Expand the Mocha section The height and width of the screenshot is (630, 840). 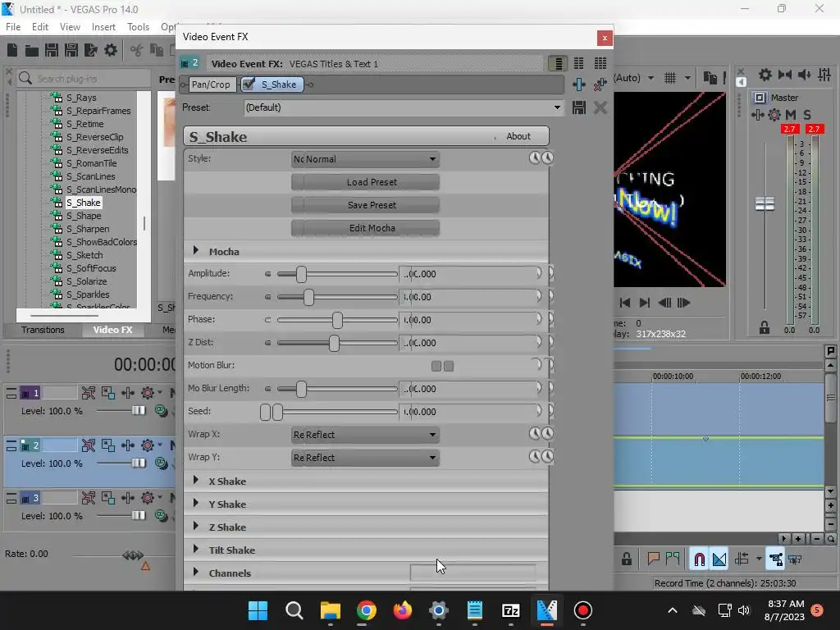tap(195, 251)
